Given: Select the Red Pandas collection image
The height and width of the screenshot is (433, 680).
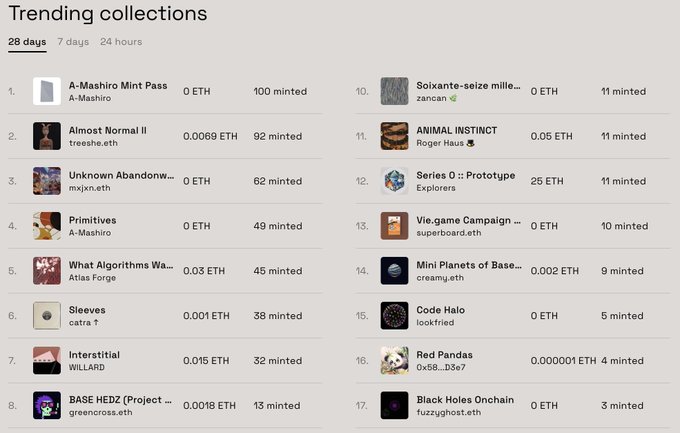Looking at the screenshot, I should (395, 361).
